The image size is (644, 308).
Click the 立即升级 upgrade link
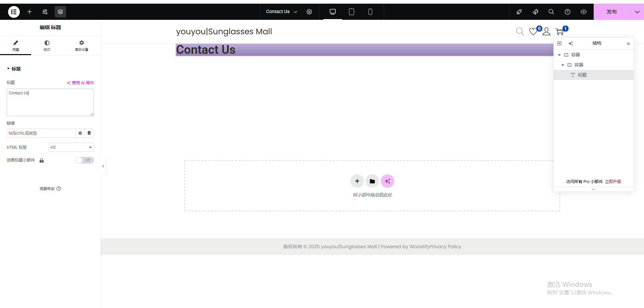tap(613, 182)
